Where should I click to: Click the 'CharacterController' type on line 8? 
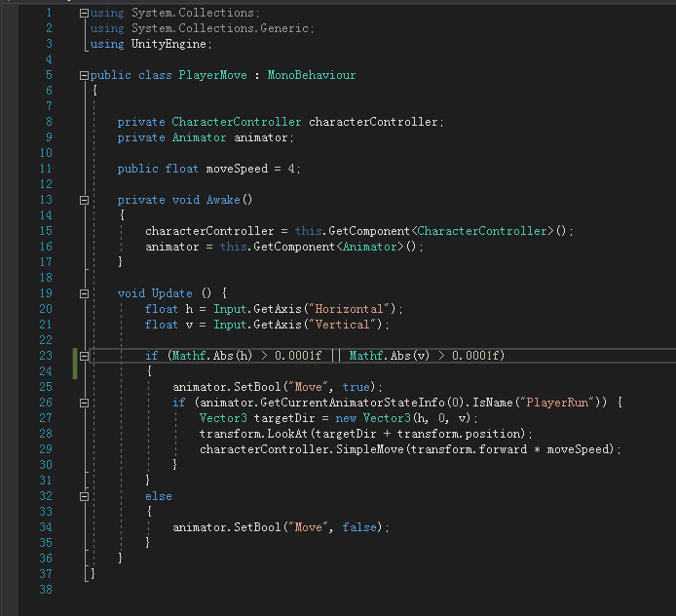[237, 122]
